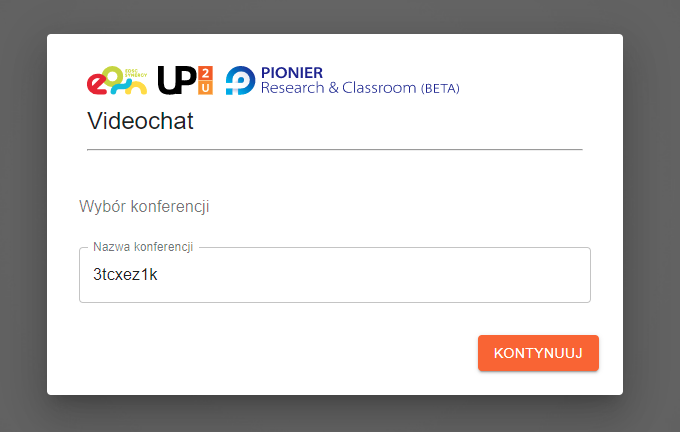Image resolution: width=680 pixels, height=432 pixels.
Task: Click the small EOSC SYNERGY text in the logo
Action: [x=136, y=73]
